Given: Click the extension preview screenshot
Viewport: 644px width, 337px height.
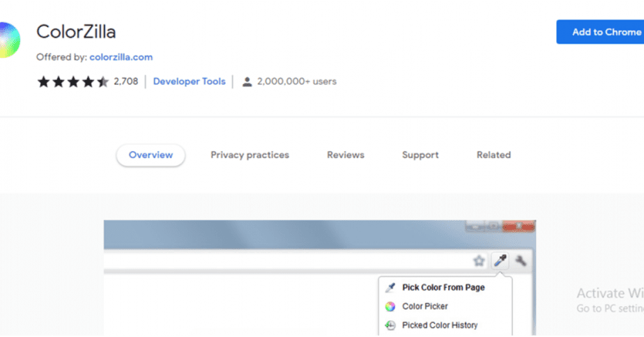Looking at the screenshot, I should [x=320, y=278].
